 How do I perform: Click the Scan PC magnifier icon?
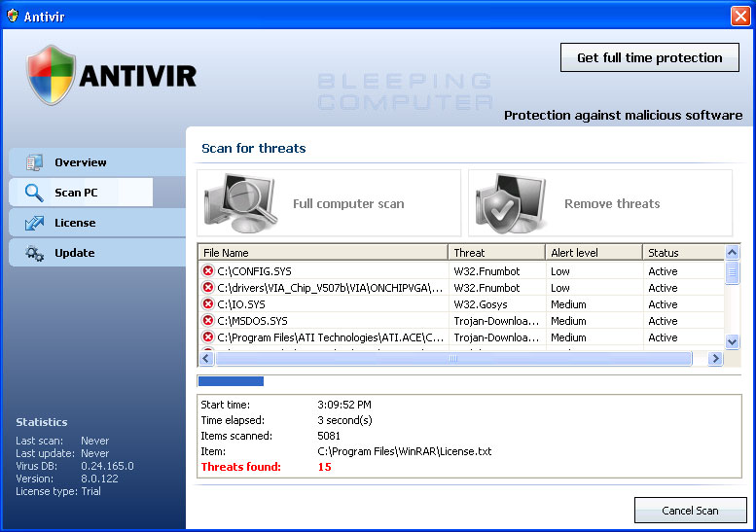click(34, 193)
